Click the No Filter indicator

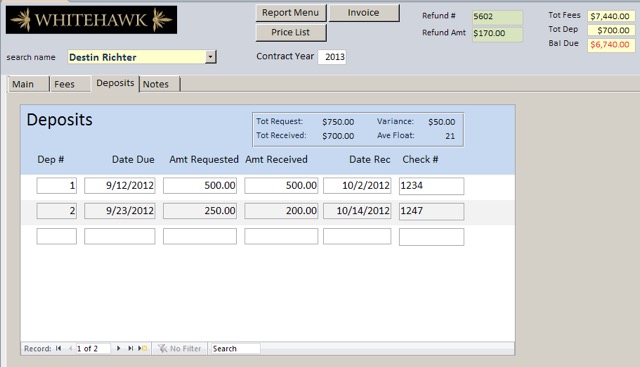click(180, 348)
